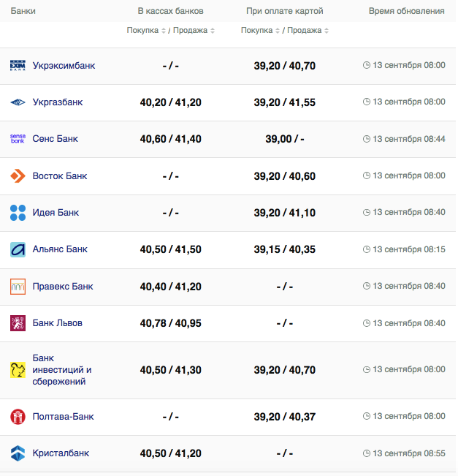
Task: Click the Укрэксимбанк EXIM logo icon
Action: pos(18,66)
